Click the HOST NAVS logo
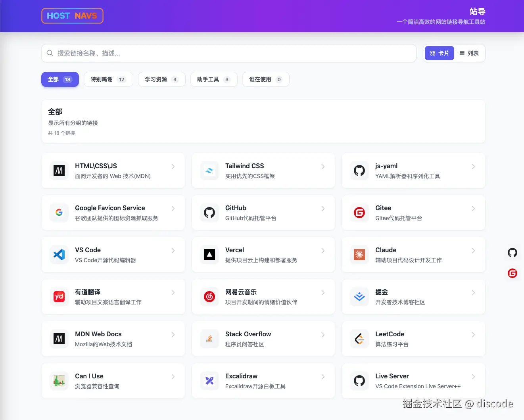The image size is (524, 420). (72, 16)
